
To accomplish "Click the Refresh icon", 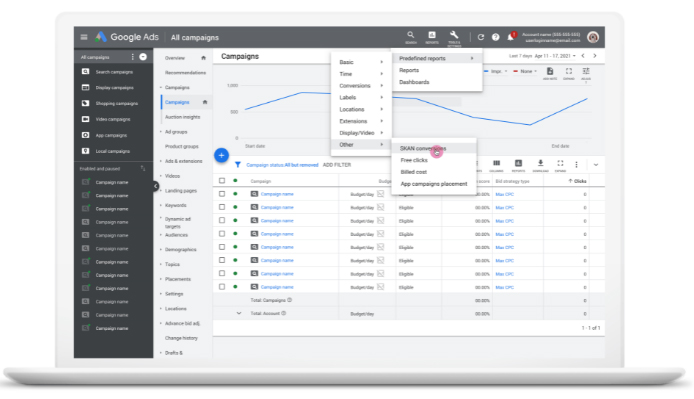I will click(x=481, y=37).
